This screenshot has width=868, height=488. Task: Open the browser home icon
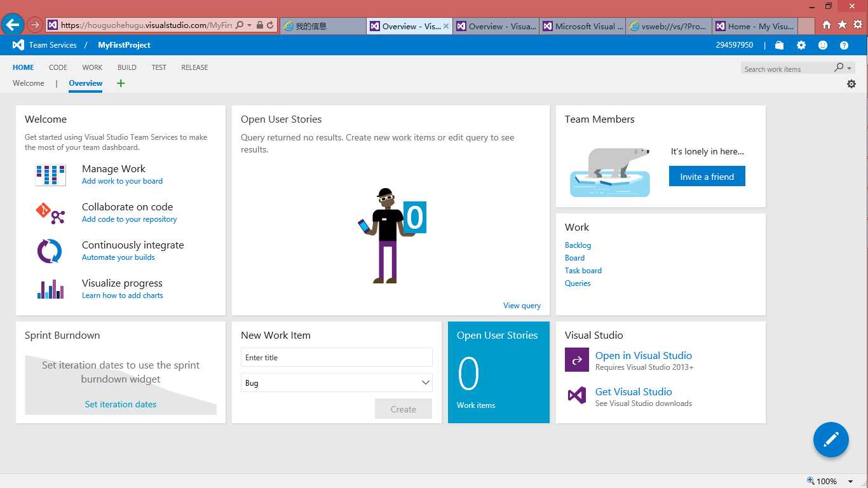826,25
